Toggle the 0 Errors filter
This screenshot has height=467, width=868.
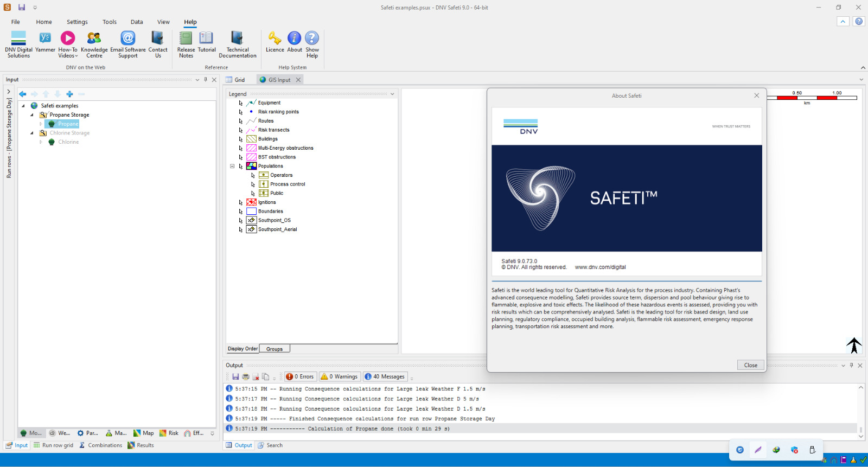(300, 376)
